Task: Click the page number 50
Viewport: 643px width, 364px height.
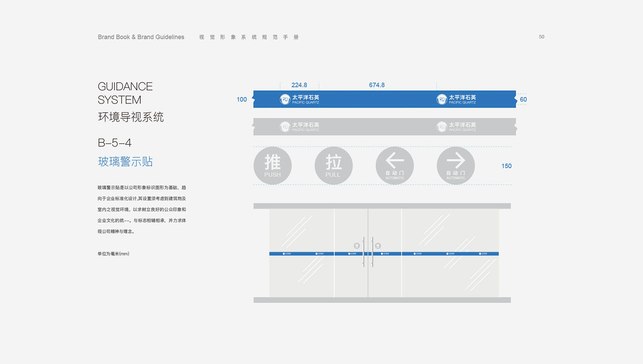Action: [541, 37]
